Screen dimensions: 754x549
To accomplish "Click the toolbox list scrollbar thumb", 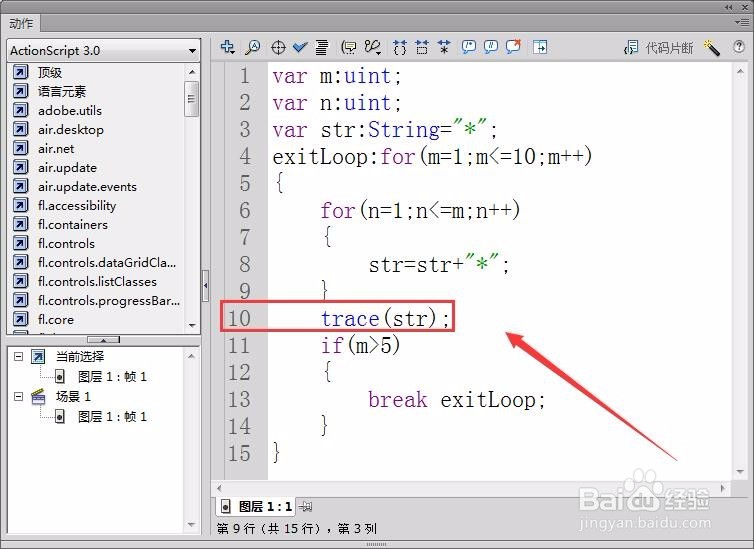I will pos(191,99).
